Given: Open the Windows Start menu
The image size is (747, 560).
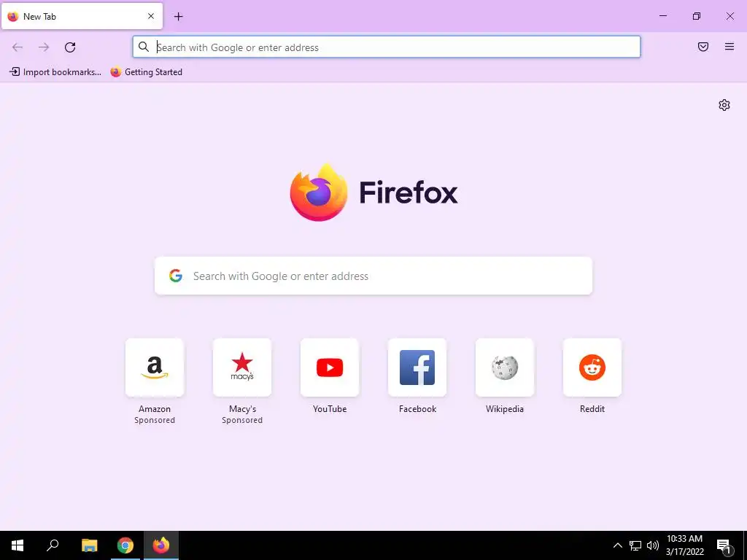Looking at the screenshot, I should (x=18, y=545).
